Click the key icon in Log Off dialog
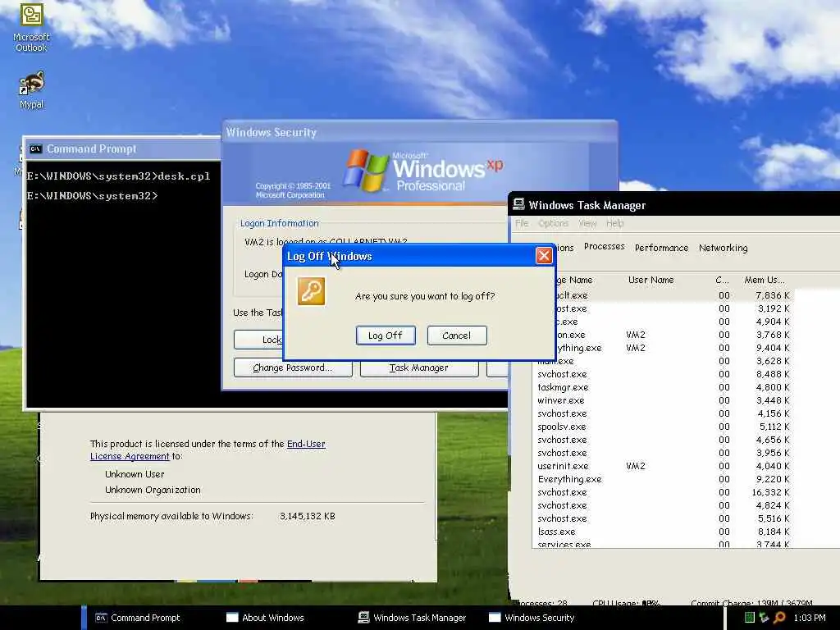840x630 pixels. 311,291
